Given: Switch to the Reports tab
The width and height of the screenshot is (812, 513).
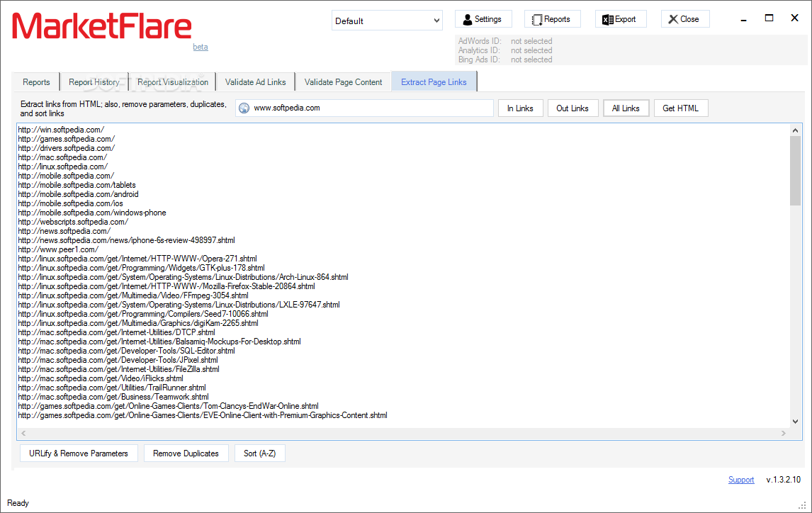Looking at the screenshot, I should click(36, 81).
